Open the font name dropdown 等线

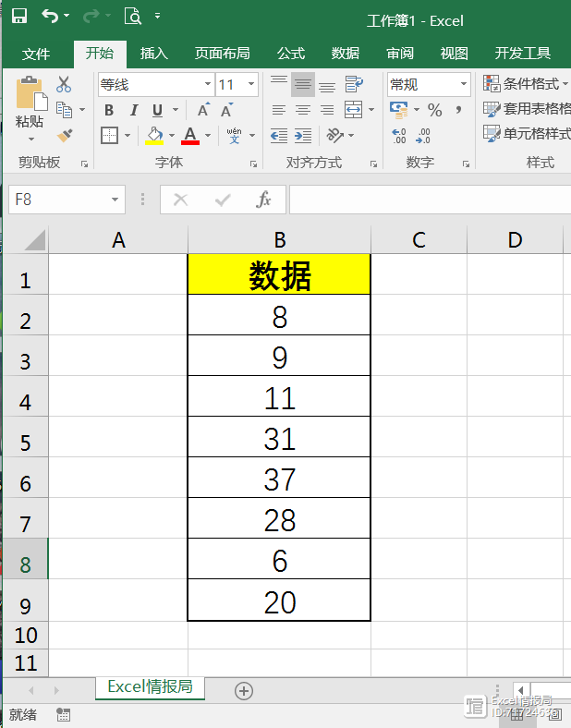click(208, 84)
